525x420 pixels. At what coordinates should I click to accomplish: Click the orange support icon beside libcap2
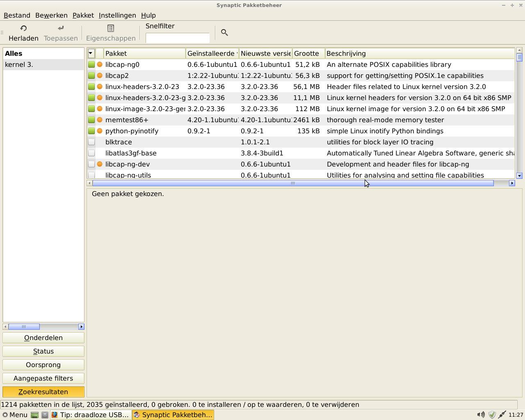[x=100, y=75]
